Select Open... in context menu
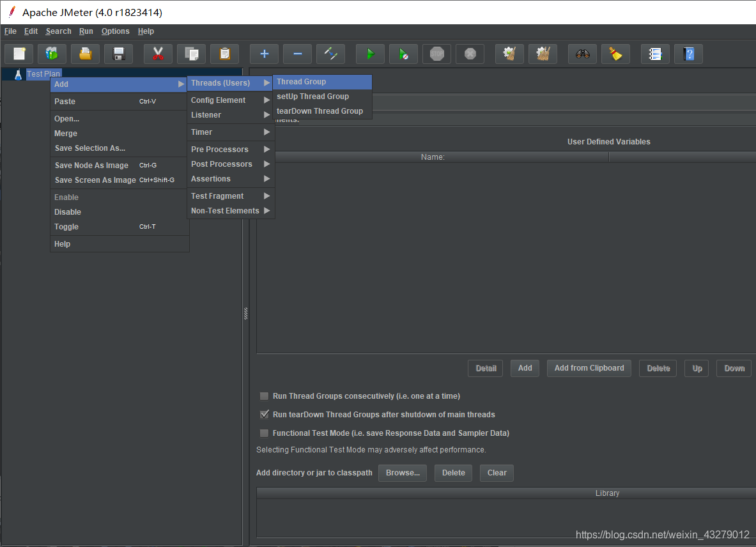The height and width of the screenshot is (547, 756). (x=119, y=119)
